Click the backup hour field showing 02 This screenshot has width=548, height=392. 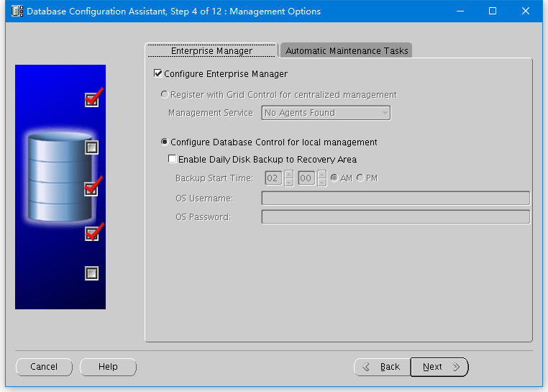[273, 178]
